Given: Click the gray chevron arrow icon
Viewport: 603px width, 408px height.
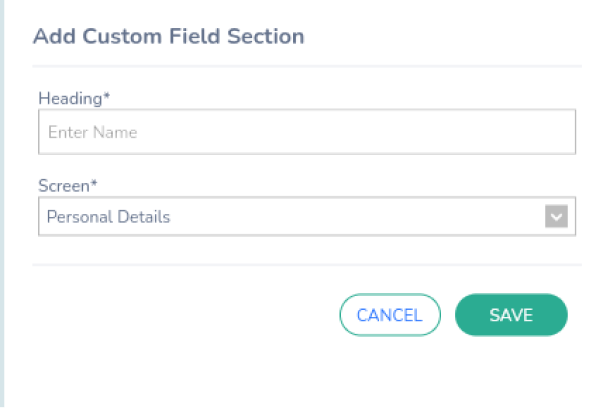Looking at the screenshot, I should (556, 216).
